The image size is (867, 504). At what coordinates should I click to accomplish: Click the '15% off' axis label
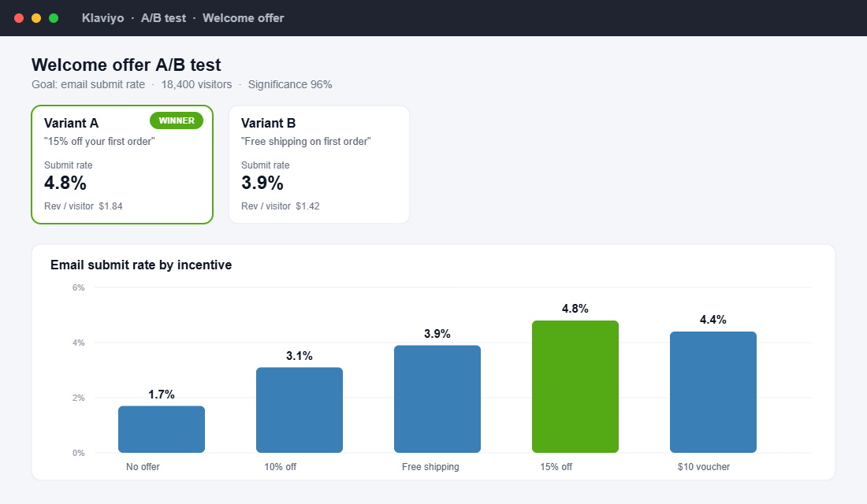(556, 467)
